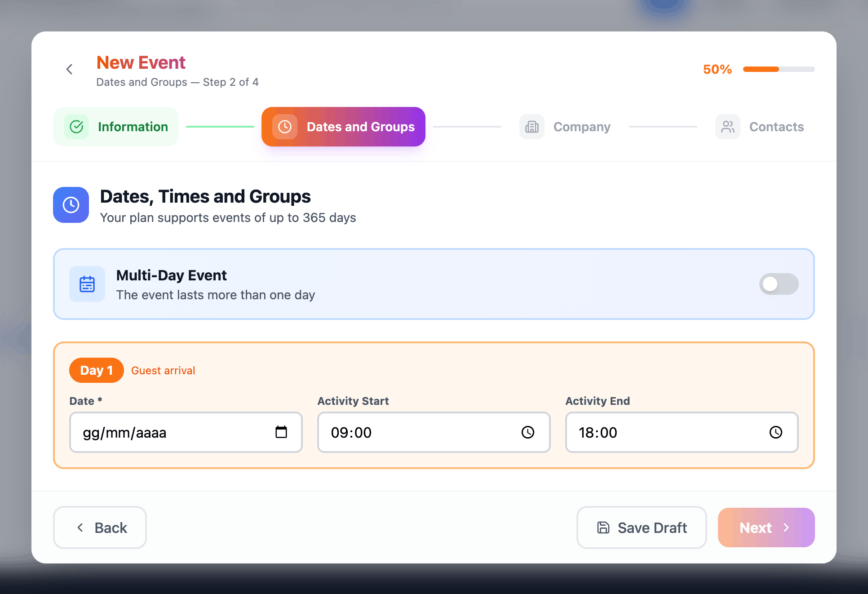
Task: Focus the Date field gg/mm/aaaa
Action: 186,432
